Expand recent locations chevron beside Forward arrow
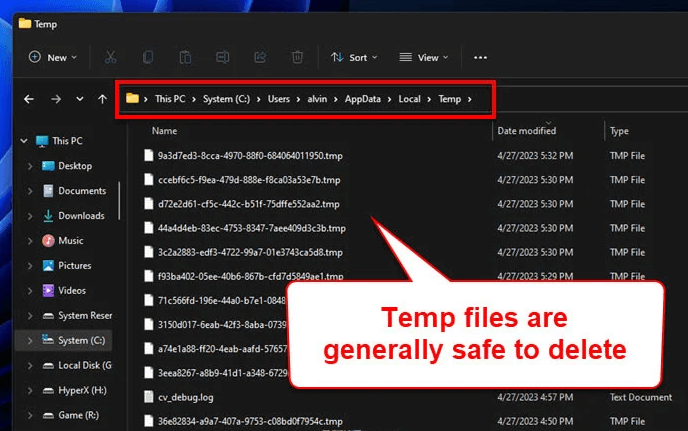Image resolution: width=688 pixels, height=431 pixels. pyautogui.click(x=79, y=99)
